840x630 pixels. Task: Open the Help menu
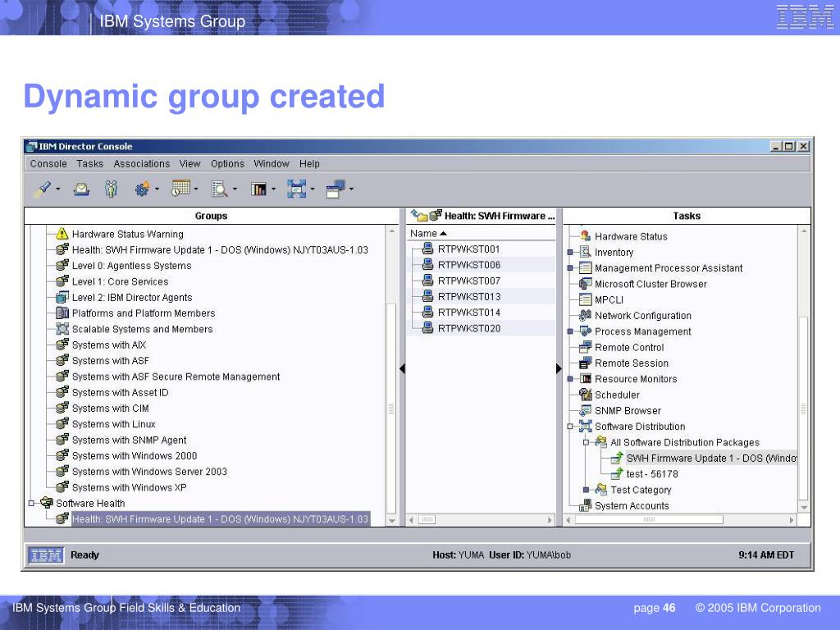tap(309, 163)
